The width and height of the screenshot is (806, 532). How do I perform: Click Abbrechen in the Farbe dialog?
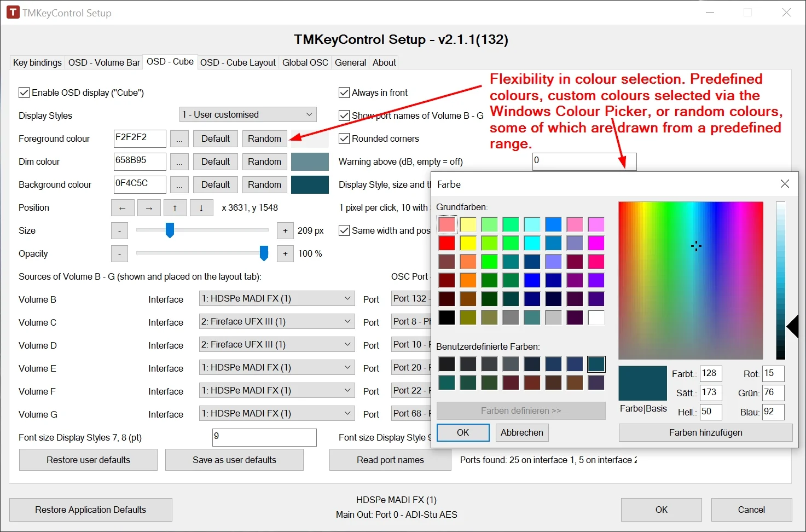pyautogui.click(x=522, y=433)
